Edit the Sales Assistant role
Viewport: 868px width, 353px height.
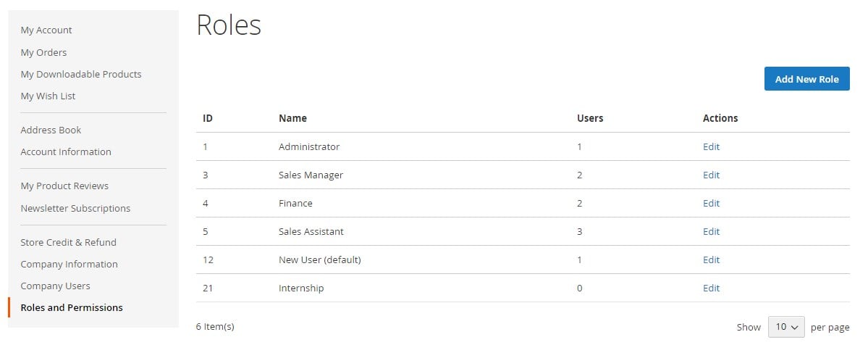pyautogui.click(x=712, y=232)
